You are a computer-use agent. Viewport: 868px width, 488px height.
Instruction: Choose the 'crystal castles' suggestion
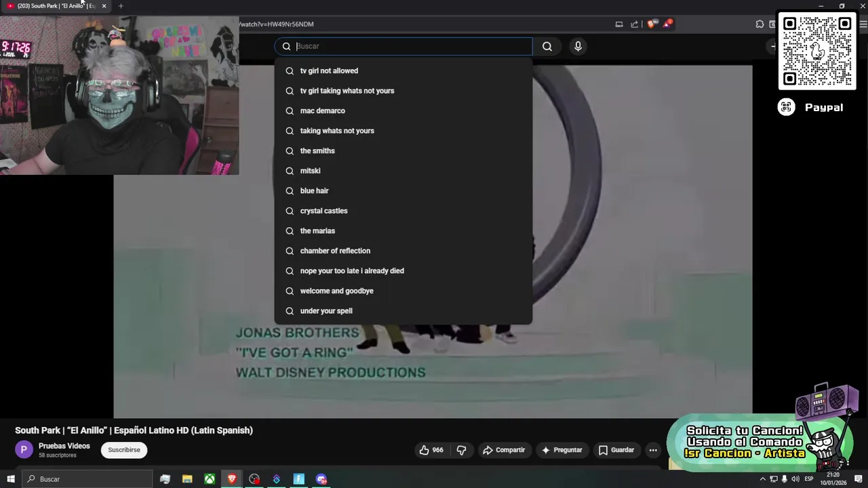[403, 211]
